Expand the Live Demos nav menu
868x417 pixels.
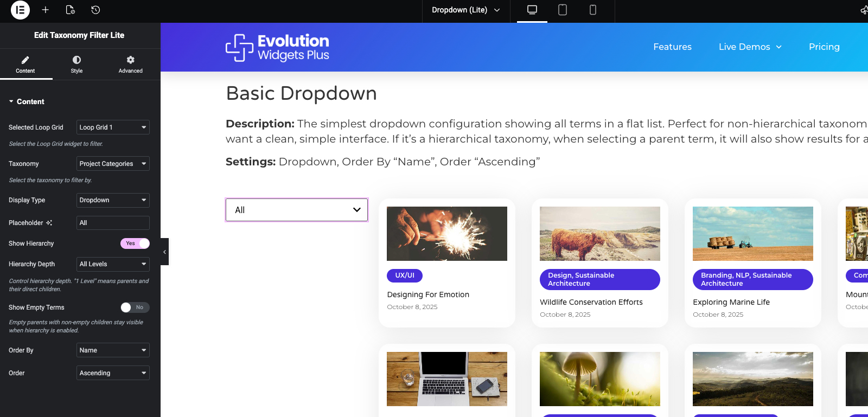(x=750, y=47)
